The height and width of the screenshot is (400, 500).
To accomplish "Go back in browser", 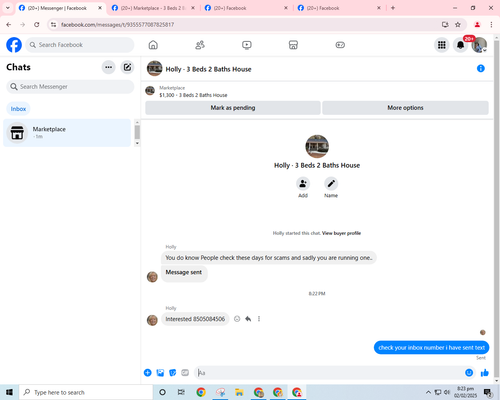I will pos(9,25).
